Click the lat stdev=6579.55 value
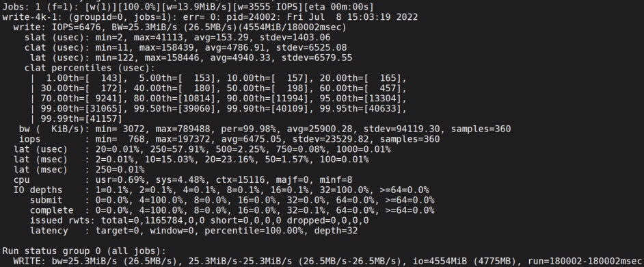The image size is (644, 267). pos(317,58)
